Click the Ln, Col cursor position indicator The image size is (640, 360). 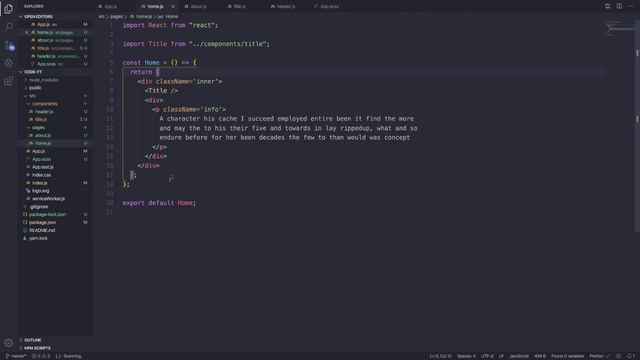click(x=440, y=356)
